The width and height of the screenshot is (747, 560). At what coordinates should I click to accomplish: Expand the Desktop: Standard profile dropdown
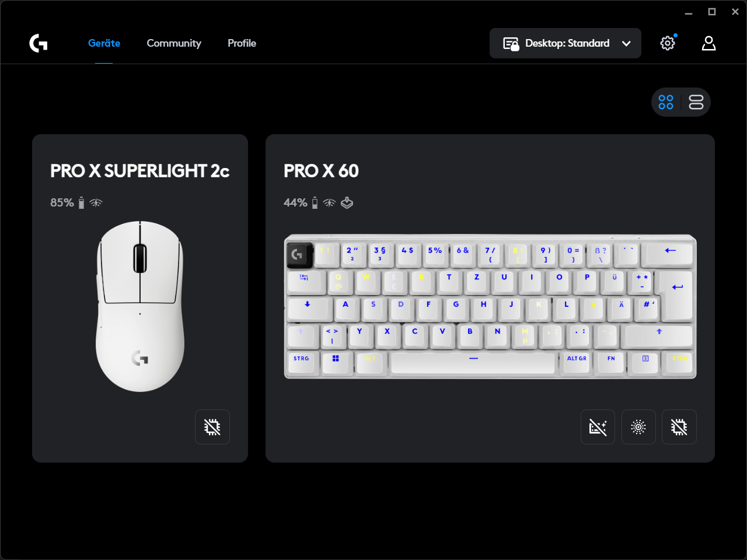tap(566, 43)
